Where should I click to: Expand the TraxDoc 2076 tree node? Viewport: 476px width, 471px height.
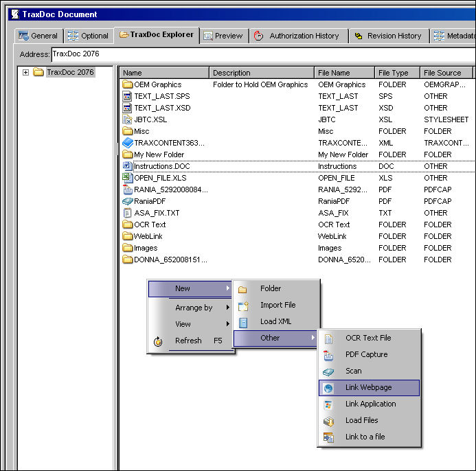click(26, 72)
